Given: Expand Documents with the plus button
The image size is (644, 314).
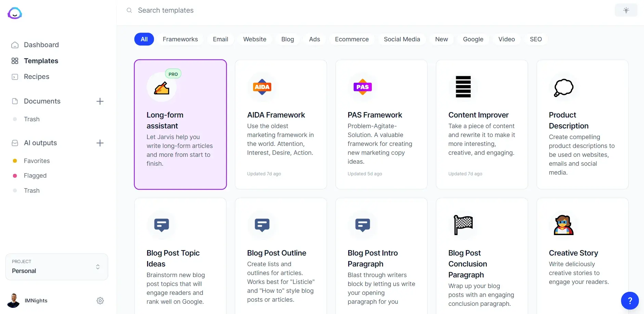Looking at the screenshot, I should click(x=100, y=101).
